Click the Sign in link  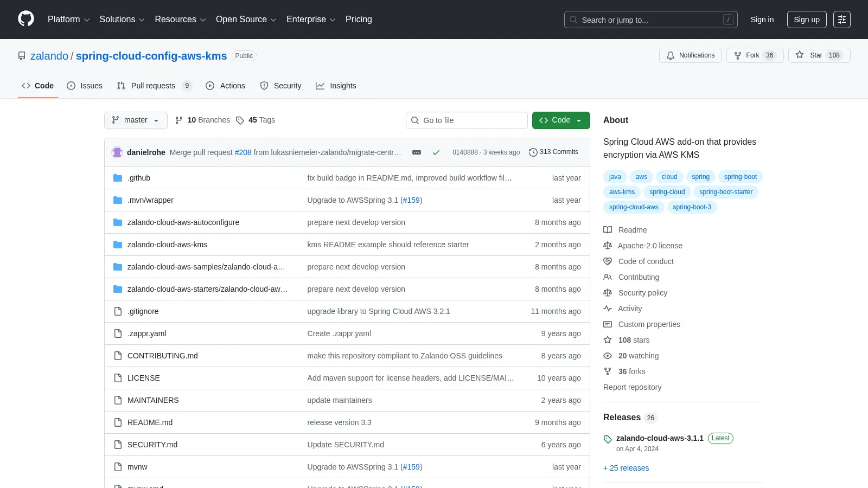762,20
